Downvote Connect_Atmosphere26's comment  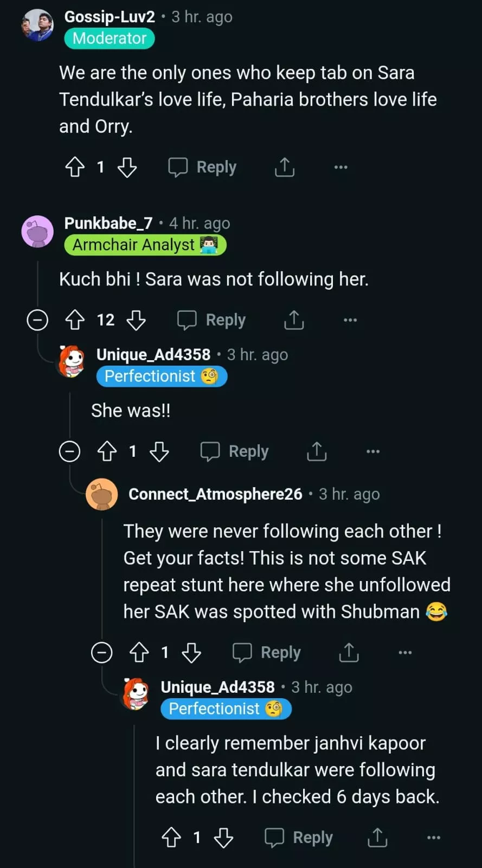coord(191,653)
